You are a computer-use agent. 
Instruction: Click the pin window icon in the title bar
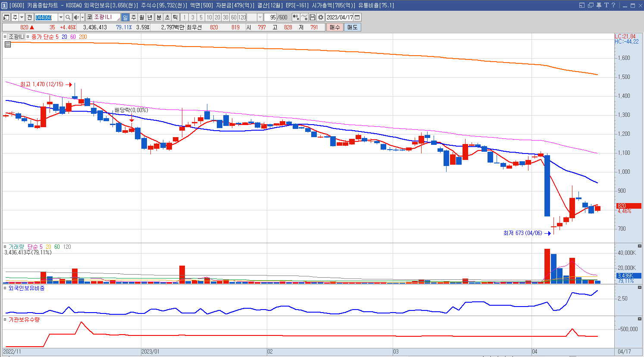pos(600,5)
